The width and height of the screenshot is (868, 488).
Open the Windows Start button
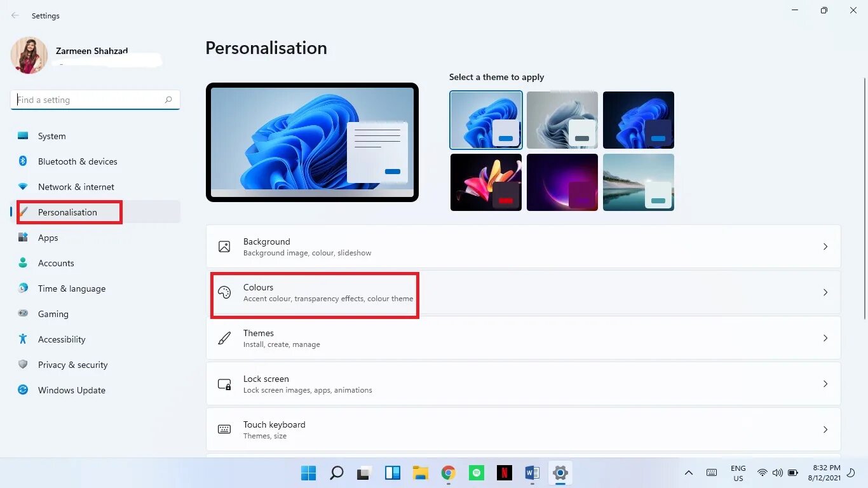coord(308,473)
